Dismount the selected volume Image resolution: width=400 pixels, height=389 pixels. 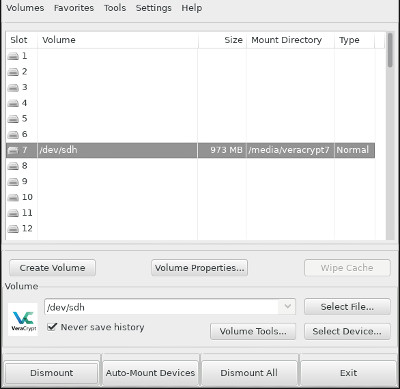coord(51,373)
